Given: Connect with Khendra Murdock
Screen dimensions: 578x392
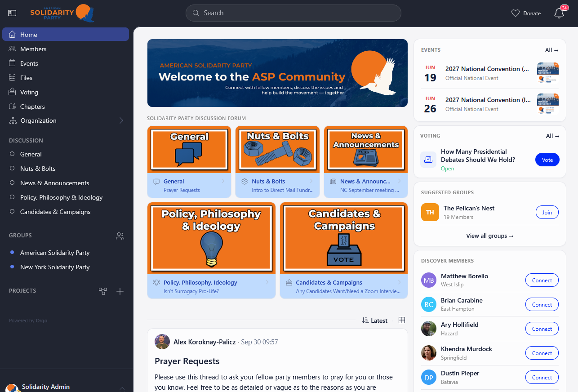Looking at the screenshot, I should pos(542,353).
